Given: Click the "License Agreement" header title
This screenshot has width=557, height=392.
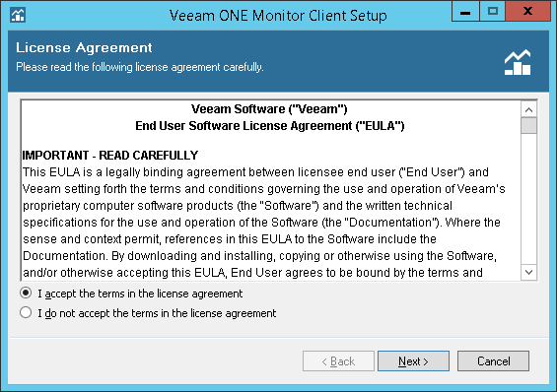Looking at the screenshot, I should pyautogui.click(x=84, y=47).
